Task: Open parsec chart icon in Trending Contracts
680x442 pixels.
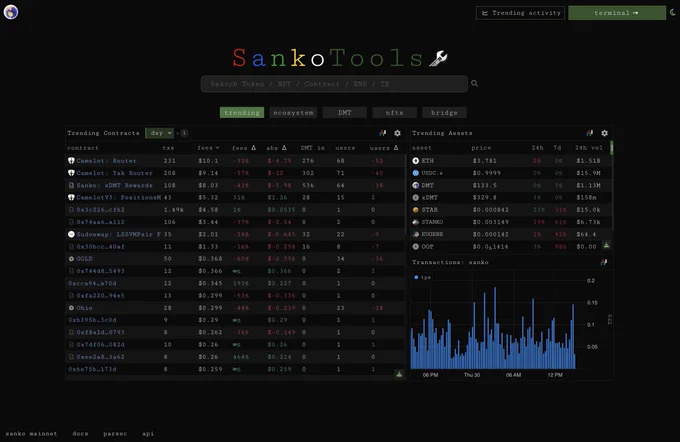Action: click(x=382, y=133)
